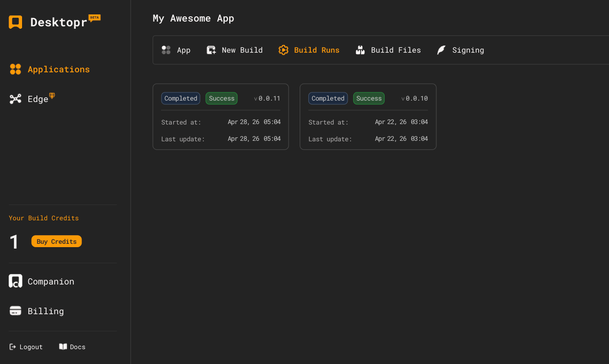This screenshot has height=364, width=609.
Task: Click the Logout arrow icon
Action: click(13, 347)
